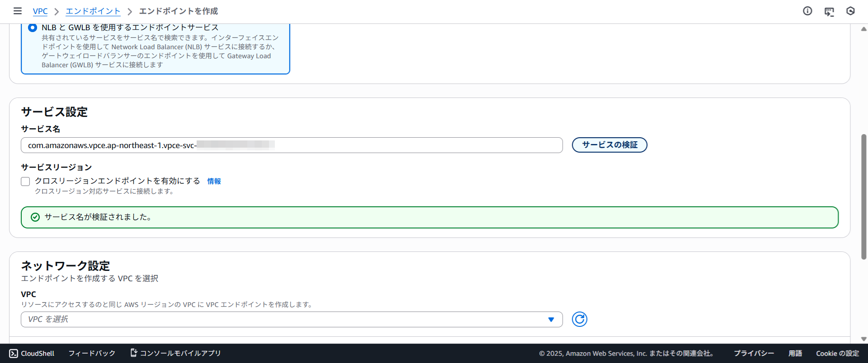Viewport: 868px width, 363px height.
Task: Select NLB と GWLB endpoint service radio
Action: point(33,28)
